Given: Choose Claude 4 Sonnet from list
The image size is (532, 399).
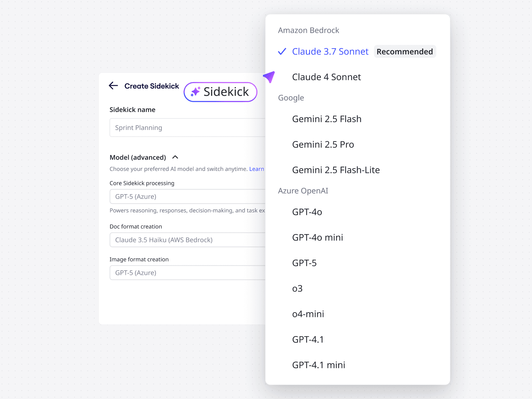Looking at the screenshot, I should point(326,77).
